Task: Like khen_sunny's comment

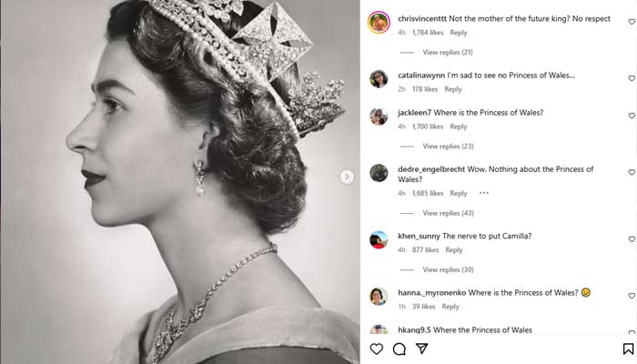Action: pyautogui.click(x=632, y=239)
